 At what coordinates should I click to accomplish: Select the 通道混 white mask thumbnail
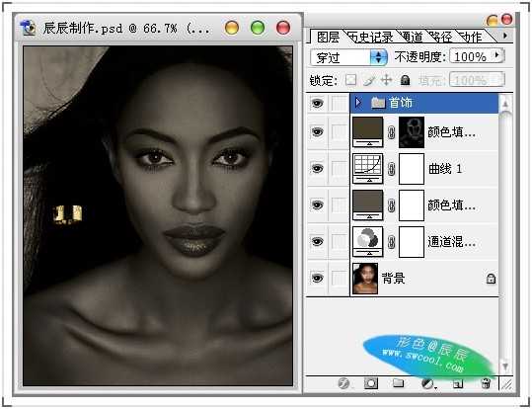(x=412, y=242)
